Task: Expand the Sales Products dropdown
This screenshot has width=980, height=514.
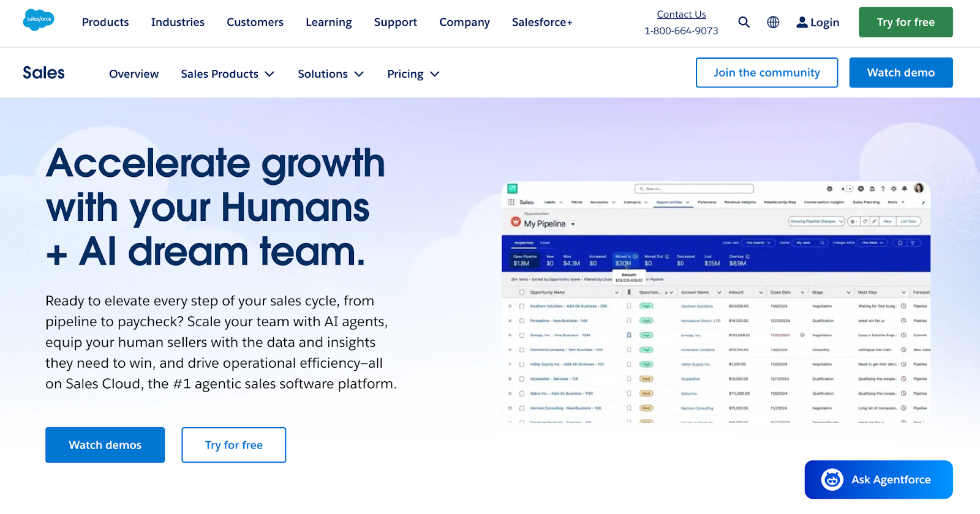Action: click(227, 74)
